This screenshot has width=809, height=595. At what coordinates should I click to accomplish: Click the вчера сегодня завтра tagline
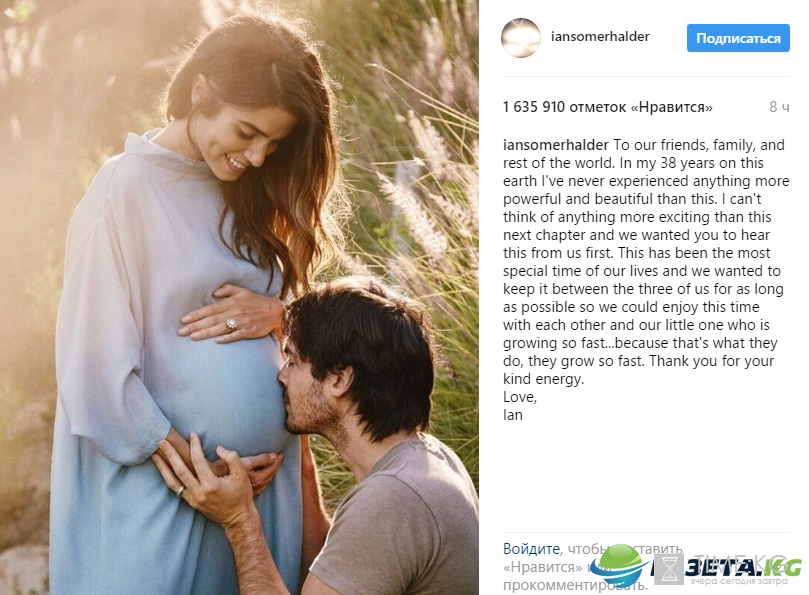739,581
